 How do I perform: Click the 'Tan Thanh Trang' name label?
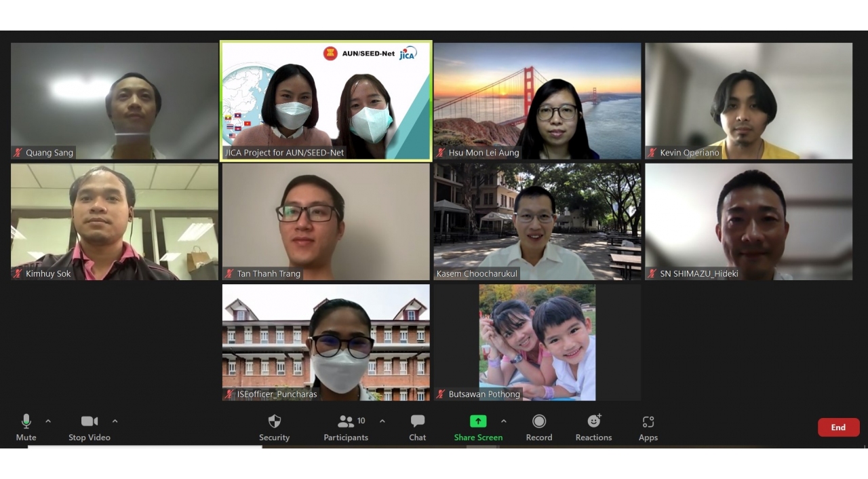(x=269, y=273)
